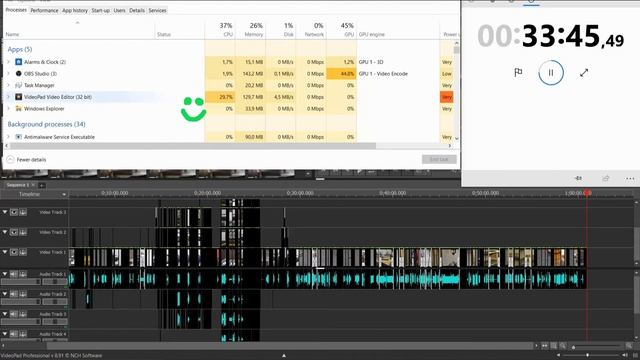Open the Services tab
Screen dimensions: 640x360
157,10
